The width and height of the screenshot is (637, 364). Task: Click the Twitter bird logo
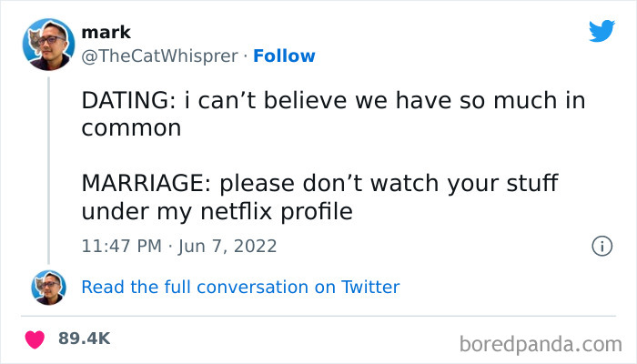click(602, 31)
